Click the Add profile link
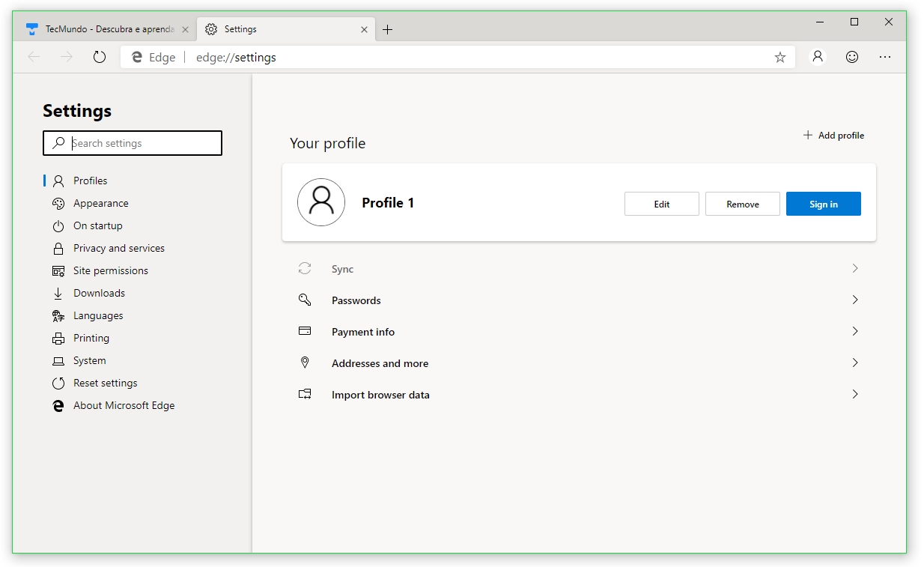The height and width of the screenshot is (567, 924). tap(833, 136)
